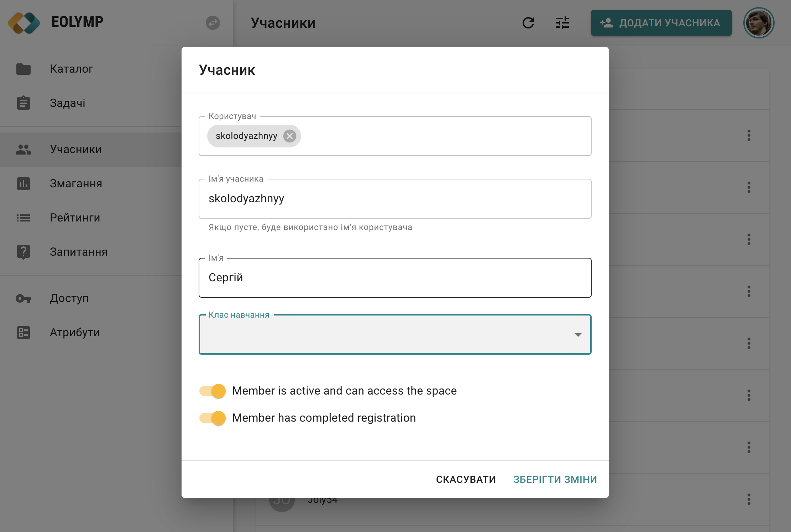Image resolution: width=791 pixels, height=532 pixels.
Task: Toggle Member is active switch
Action: pyautogui.click(x=213, y=391)
